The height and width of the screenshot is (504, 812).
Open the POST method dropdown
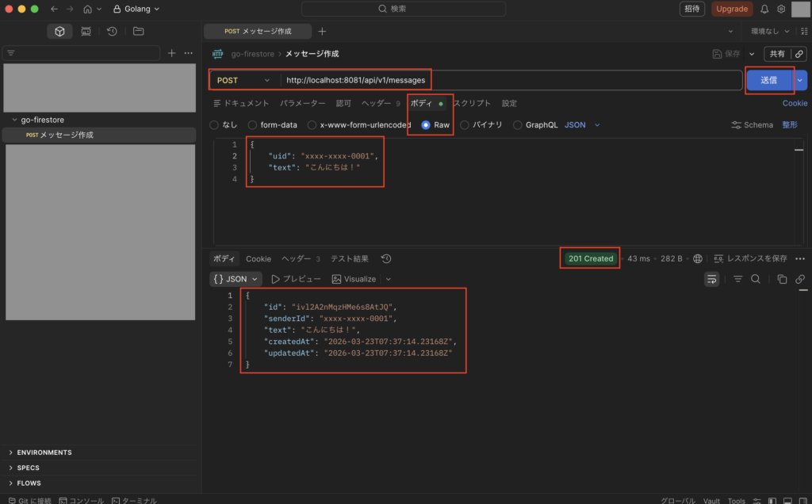[x=243, y=80]
